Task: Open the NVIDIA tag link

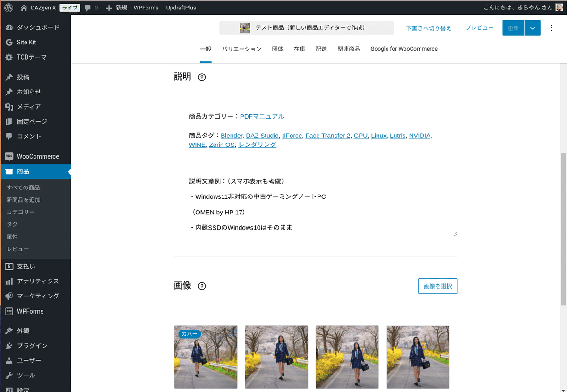Action: [420, 136]
